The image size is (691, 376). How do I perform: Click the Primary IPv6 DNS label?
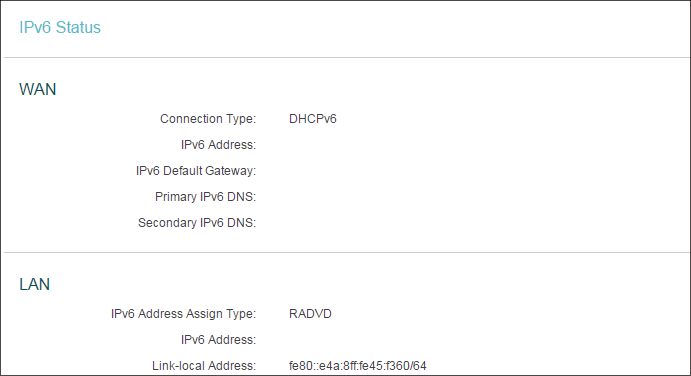pos(205,197)
